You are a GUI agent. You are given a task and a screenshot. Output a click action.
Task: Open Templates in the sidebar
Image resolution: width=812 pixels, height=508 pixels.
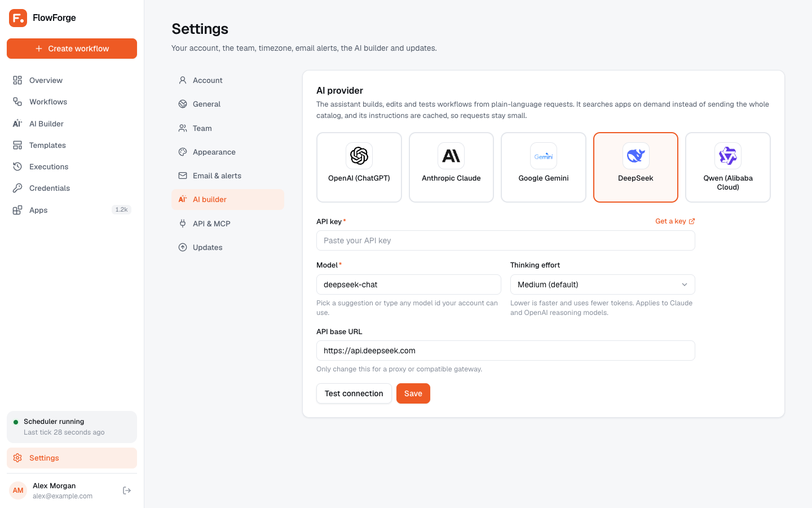[x=72, y=145]
